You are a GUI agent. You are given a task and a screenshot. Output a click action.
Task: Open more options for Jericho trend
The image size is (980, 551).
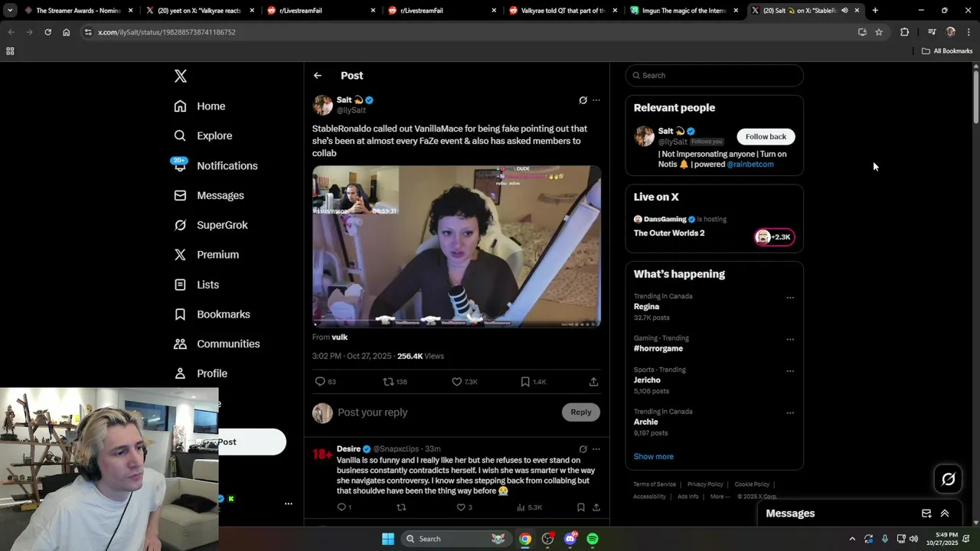pyautogui.click(x=790, y=371)
